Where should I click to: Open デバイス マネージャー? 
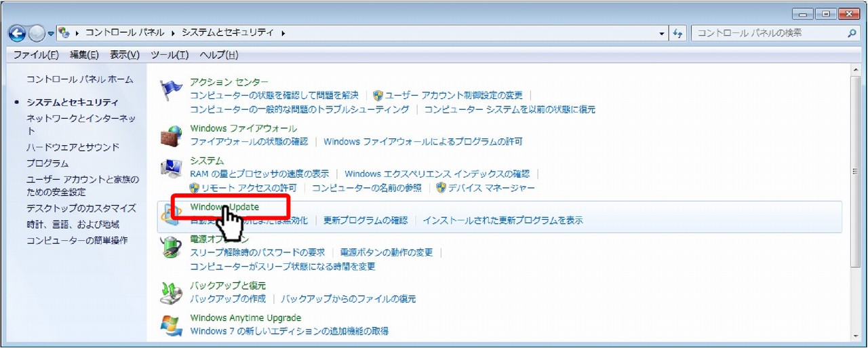coord(492,188)
